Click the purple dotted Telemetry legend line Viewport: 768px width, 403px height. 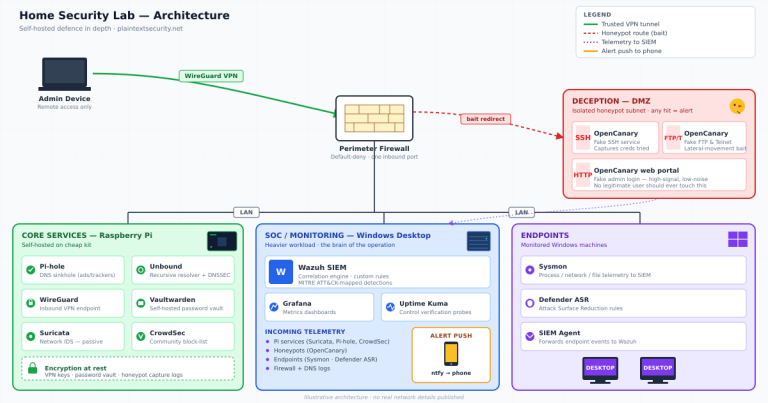pos(591,42)
